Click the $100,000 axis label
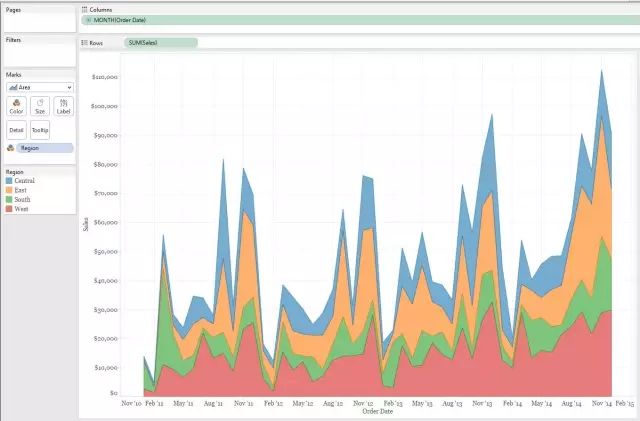640x421 pixels. [104, 106]
